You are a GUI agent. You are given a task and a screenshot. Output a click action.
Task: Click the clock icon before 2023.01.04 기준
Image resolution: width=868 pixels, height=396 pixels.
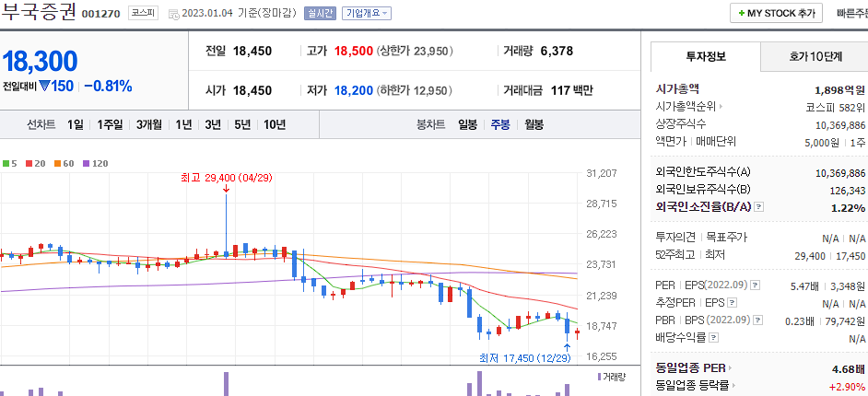(173, 14)
